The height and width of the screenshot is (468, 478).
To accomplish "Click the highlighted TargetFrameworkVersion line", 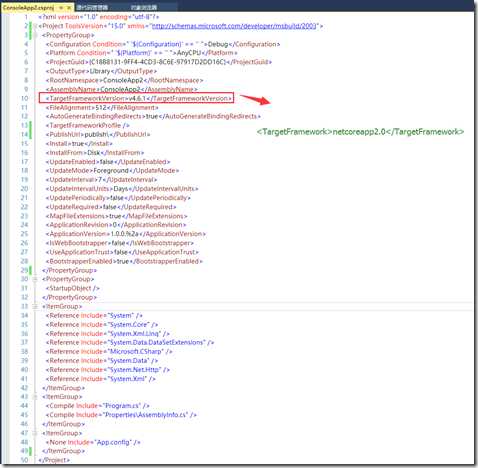I will [136, 98].
